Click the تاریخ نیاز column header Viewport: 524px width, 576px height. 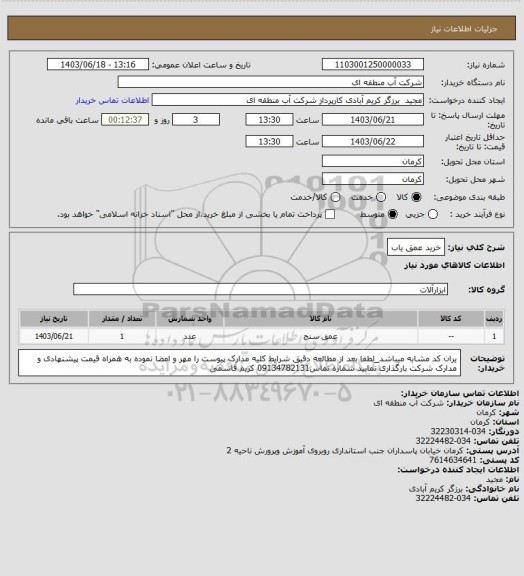point(54,318)
